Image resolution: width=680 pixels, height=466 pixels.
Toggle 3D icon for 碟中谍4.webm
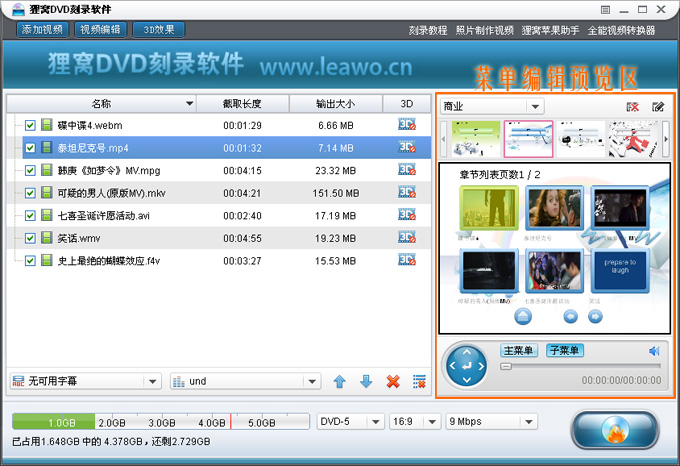click(407, 125)
